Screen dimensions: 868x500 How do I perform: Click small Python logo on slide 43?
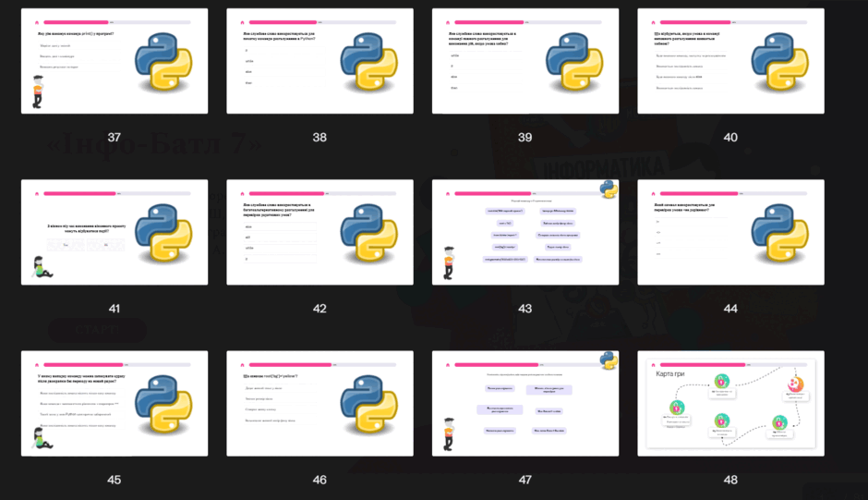[609, 189]
